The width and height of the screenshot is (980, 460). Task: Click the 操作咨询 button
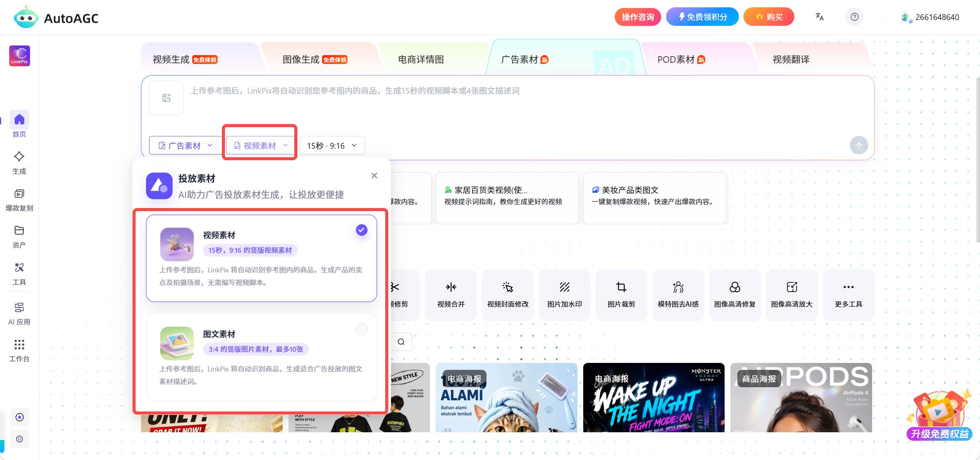pos(638,17)
